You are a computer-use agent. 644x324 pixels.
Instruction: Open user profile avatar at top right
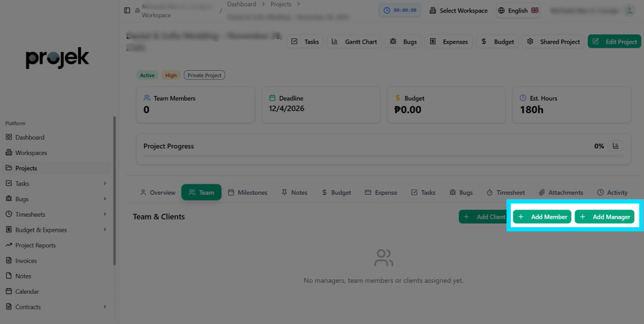[x=630, y=11]
